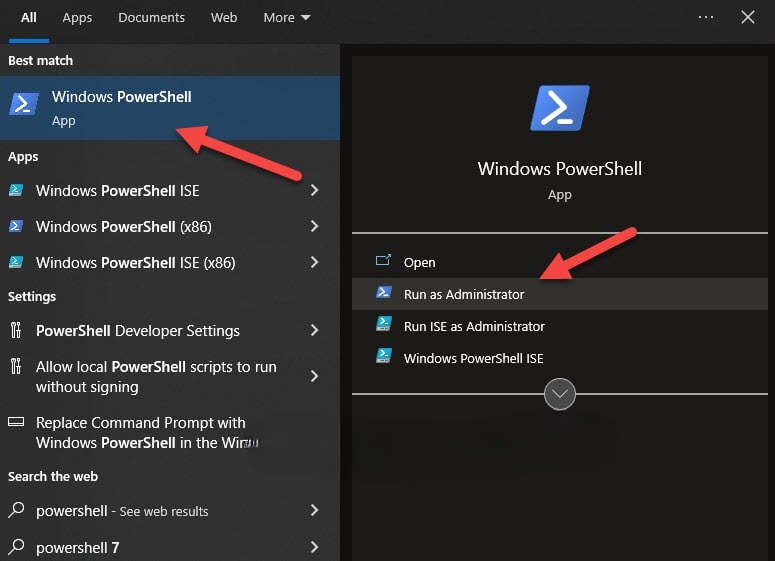The image size is (775, 561).
Task: Click the PowerShell Developer Settings tools icon
Action: point(16,330)
